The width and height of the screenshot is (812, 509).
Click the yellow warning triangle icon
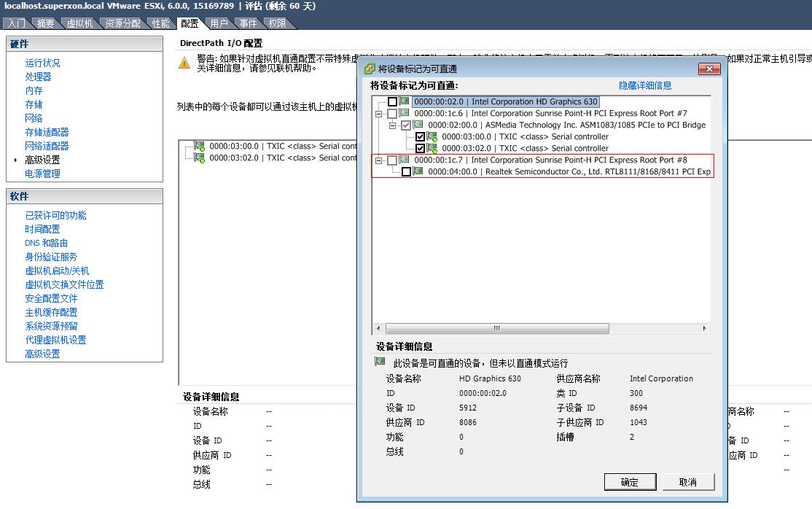tap(184, 63)
